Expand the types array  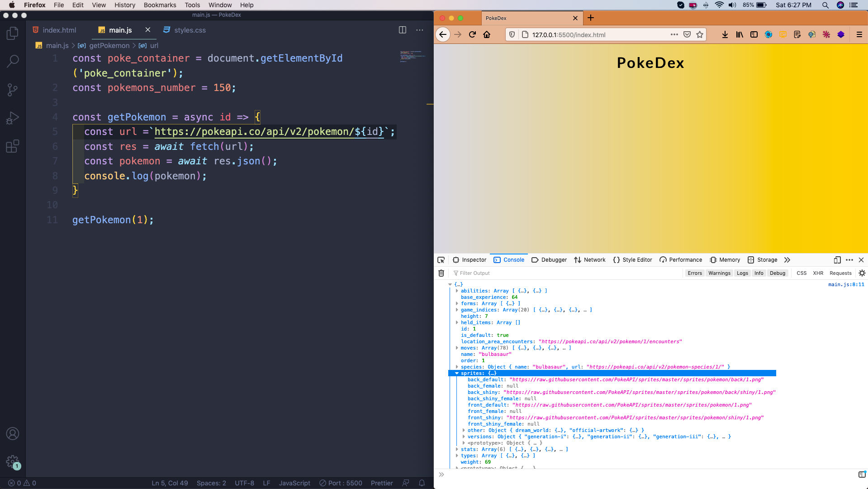click(x=457, y=455)
